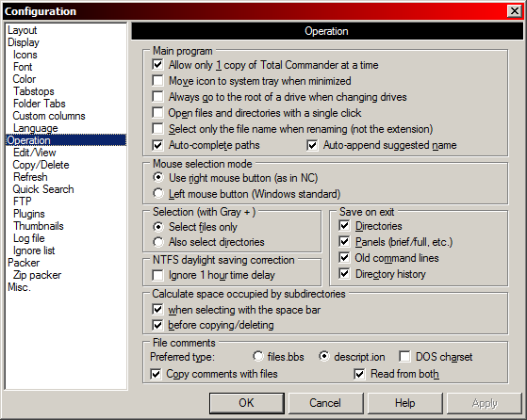Viewport: 527px width, 420px height.
Task: Close the Configuration dialog
Action: click(x=515, y=11)
